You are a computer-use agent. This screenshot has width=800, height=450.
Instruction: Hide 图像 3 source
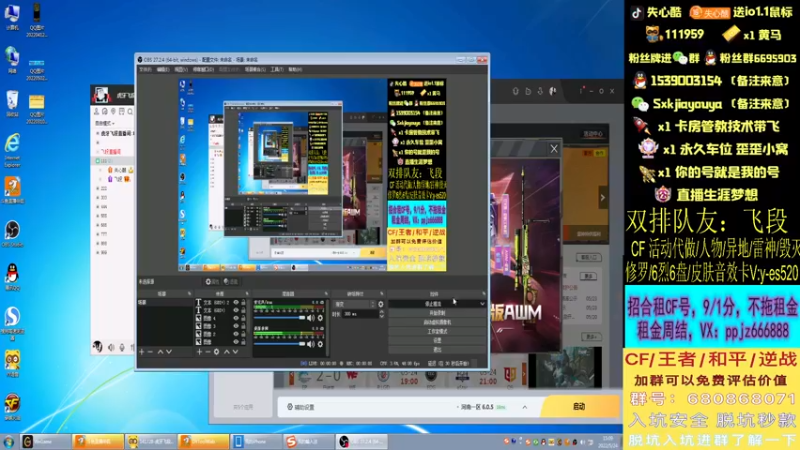(x=236, y=326)
